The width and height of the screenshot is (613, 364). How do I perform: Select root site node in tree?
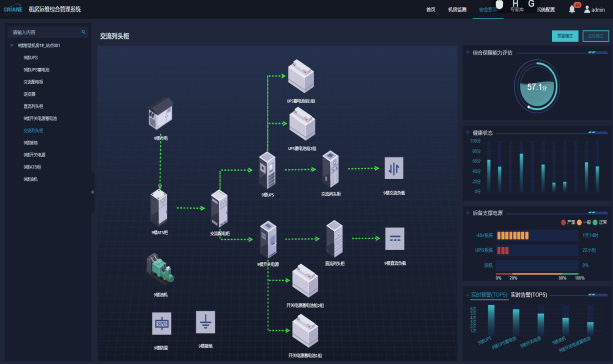point(39,45)
